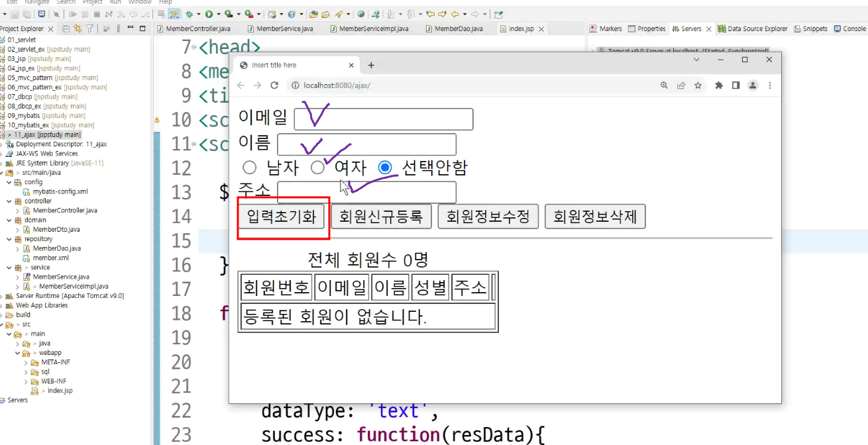Click the Collapse All icon in Project Explorer
The width and height of the screenshot is (868, 445).
pos(66,28)
